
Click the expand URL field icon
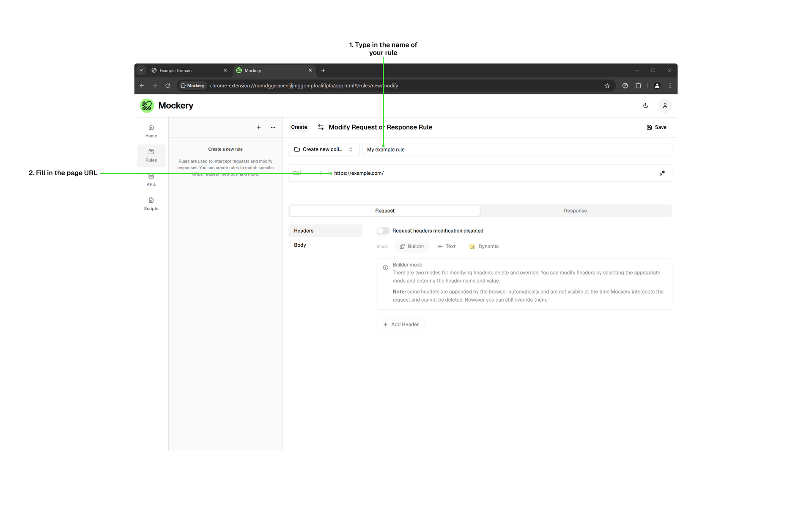661,173
